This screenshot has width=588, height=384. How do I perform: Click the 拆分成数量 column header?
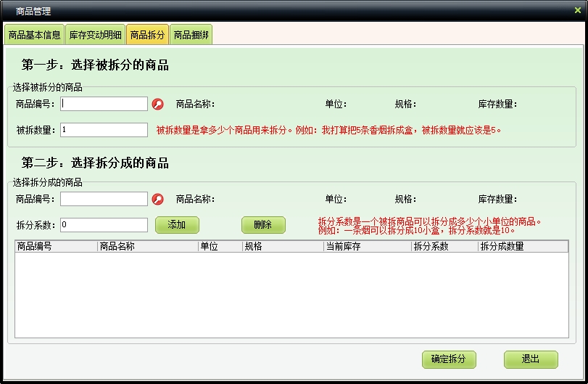click(x=522, y=247)
